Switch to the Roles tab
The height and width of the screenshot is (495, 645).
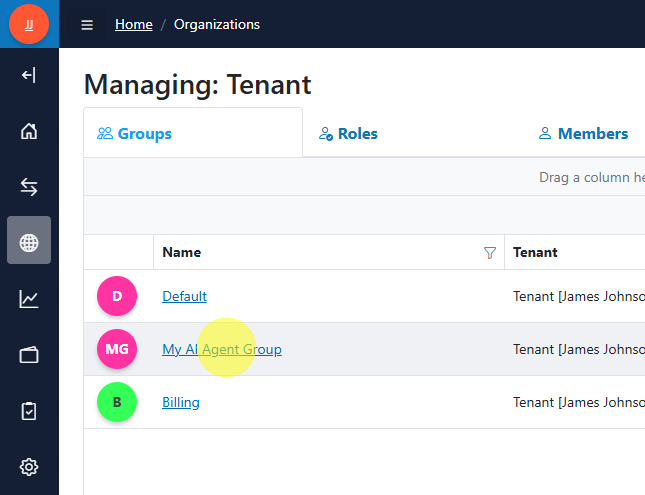(x=348, y=134)
